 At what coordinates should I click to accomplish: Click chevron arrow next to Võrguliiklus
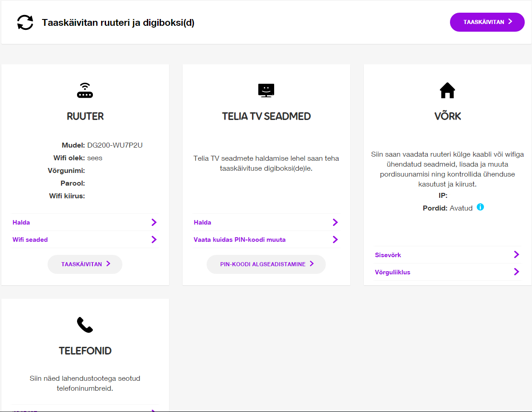[517, 272]
